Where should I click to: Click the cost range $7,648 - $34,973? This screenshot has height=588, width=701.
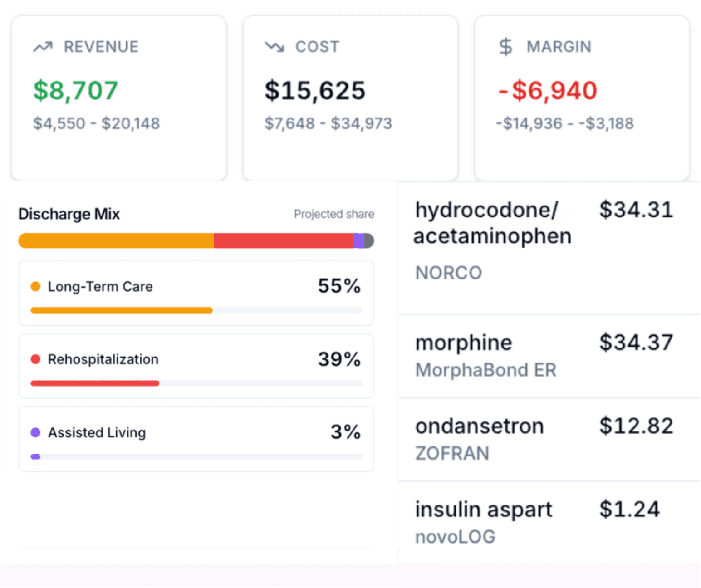point(328,123)
